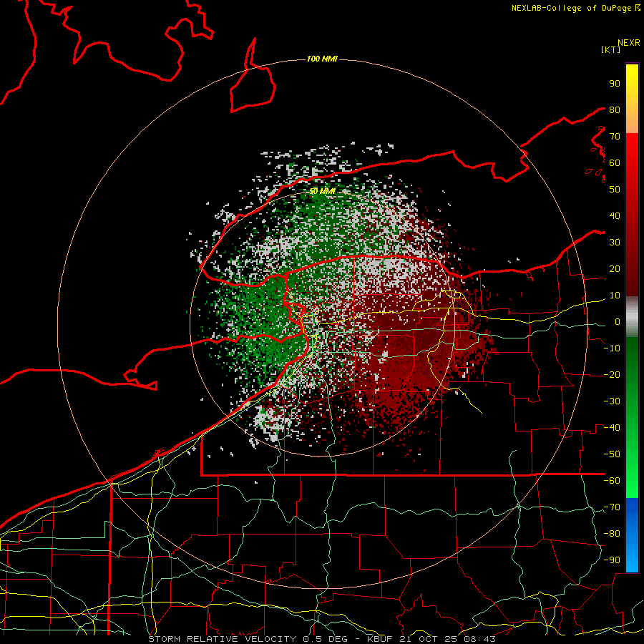Select the blue bottom segment of color bar
This screenshot has width=644, height=644.
632,535
